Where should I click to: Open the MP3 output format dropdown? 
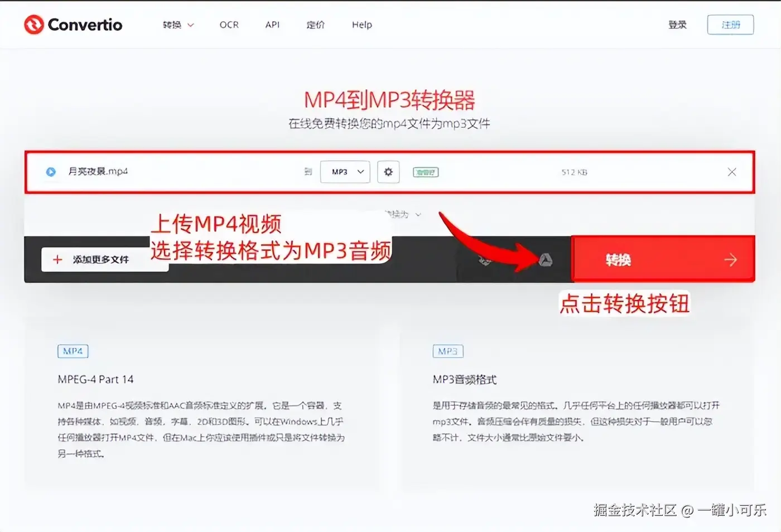click(x=345, y=172)
